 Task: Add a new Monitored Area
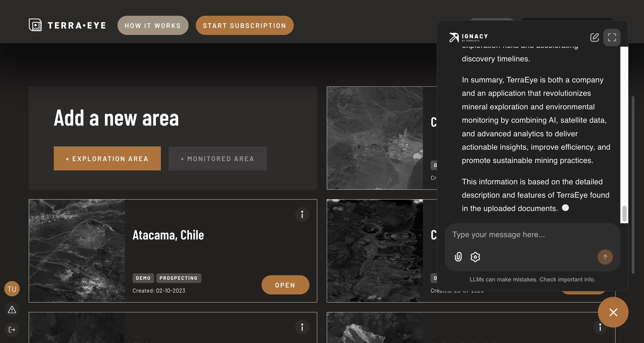click(218, 158)
